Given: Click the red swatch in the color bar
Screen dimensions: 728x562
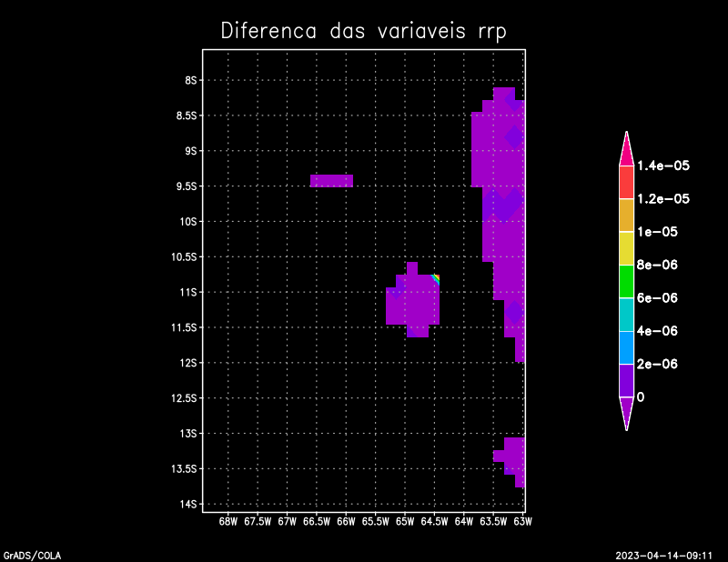Looking at the screenshot, I should [x=626, y=182].
